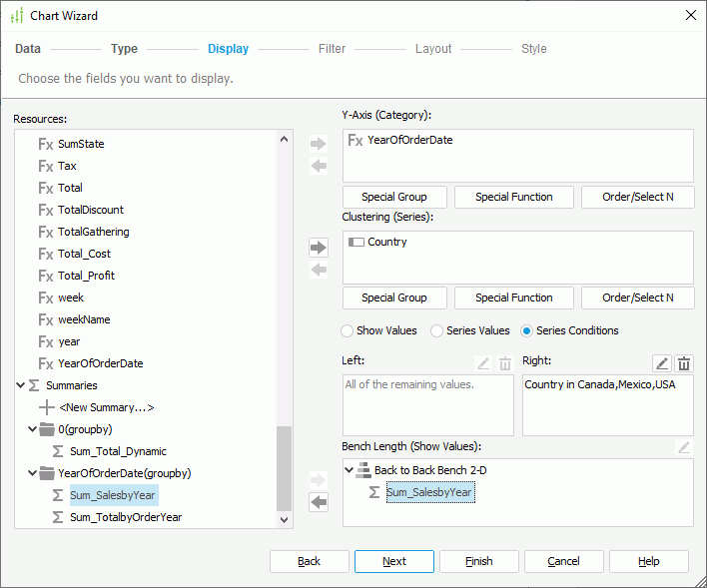Collapse the Summaries tree node
This screenshot has width=707, height=588.
(21, 385)
